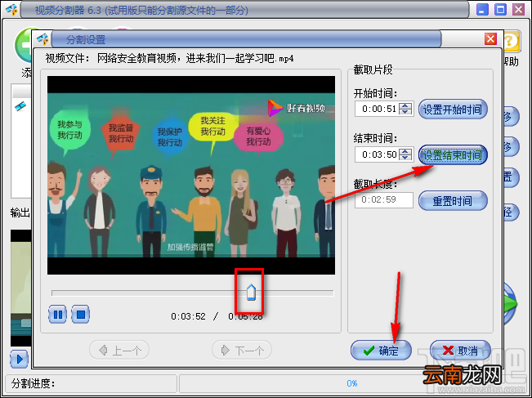Click the 分割进度 progress bar
The height and width of the screenshot is (398, 532).
352,383
